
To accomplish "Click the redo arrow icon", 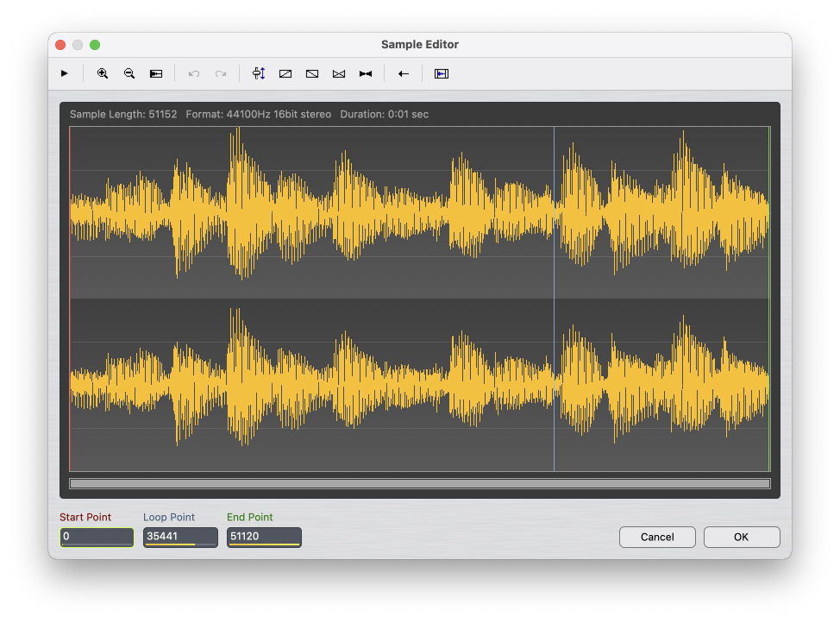I will pyautogui.click(x=221, y=74).
